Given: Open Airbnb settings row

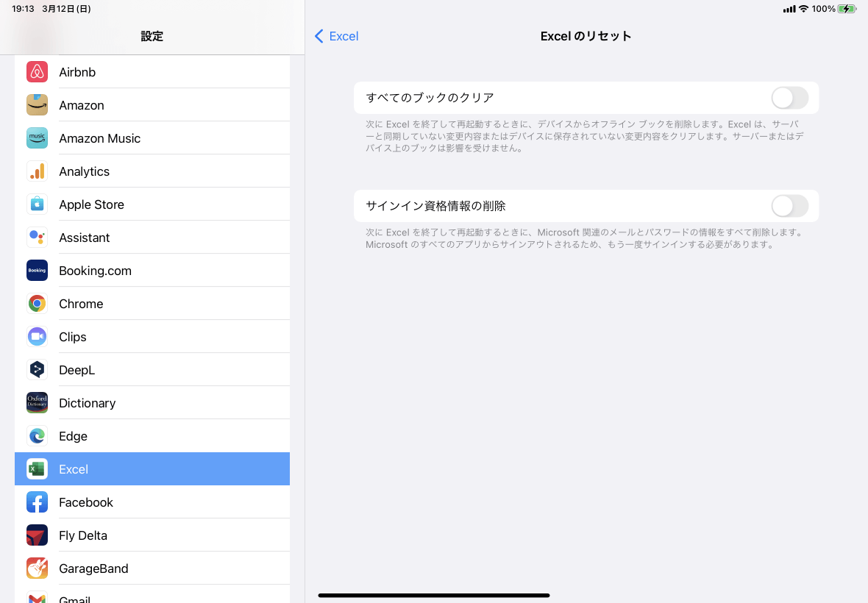Looking at the screenshot, I should (x=152, y=72).
